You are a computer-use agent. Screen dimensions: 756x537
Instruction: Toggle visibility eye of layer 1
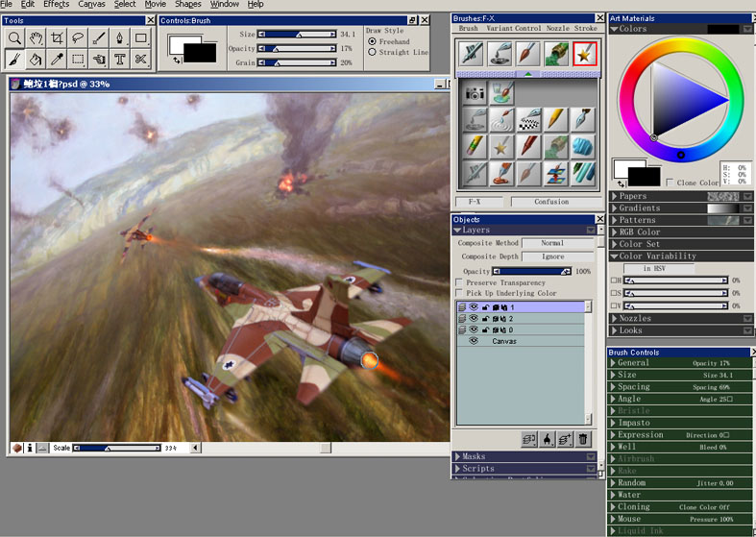click(x=474, y=307)
